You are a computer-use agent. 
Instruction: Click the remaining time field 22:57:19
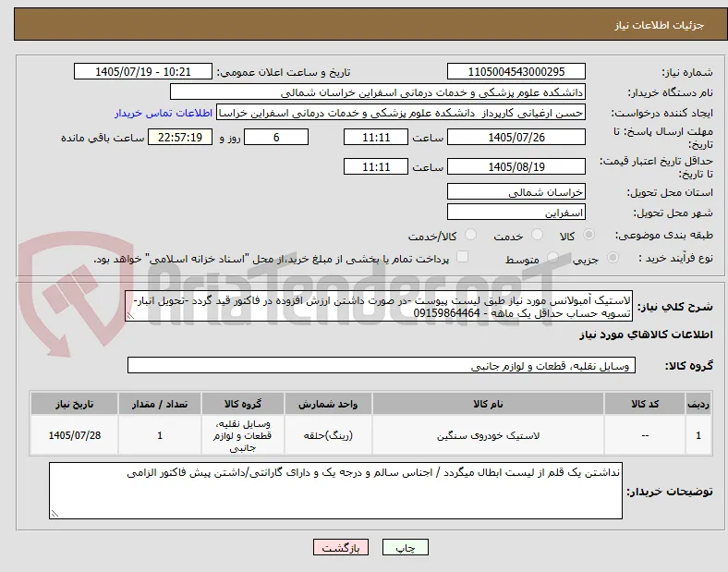[180, 138]
